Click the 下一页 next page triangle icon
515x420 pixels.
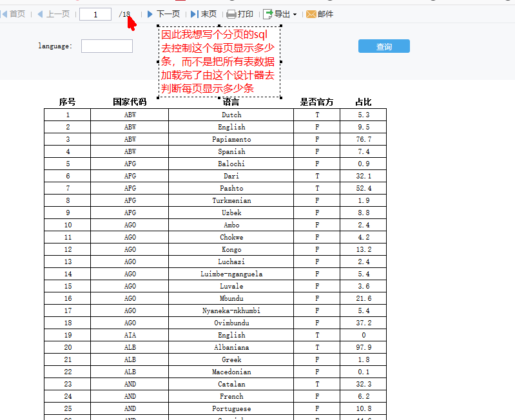(150, 14)
